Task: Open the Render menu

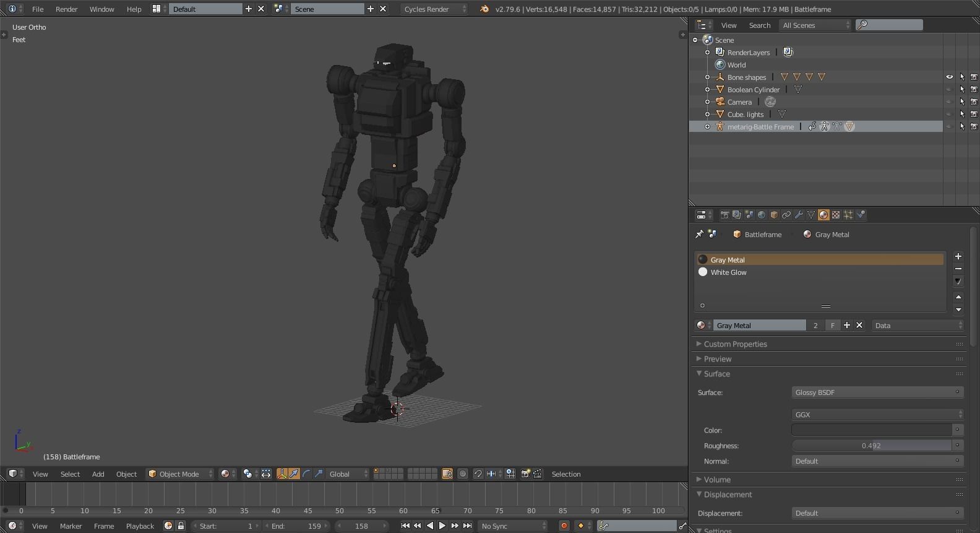Action: [66, 9]
